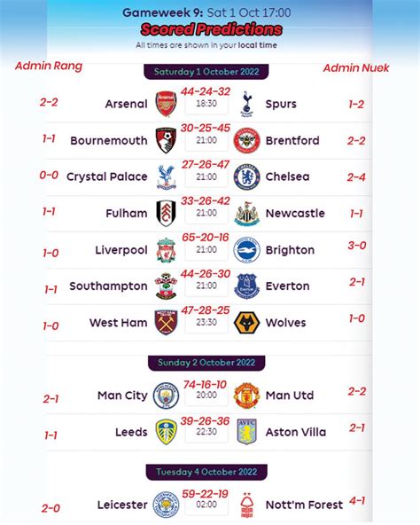Select the Wolves wolf-head badge
This screenshot has height=525, width=420.
point(246,323)
